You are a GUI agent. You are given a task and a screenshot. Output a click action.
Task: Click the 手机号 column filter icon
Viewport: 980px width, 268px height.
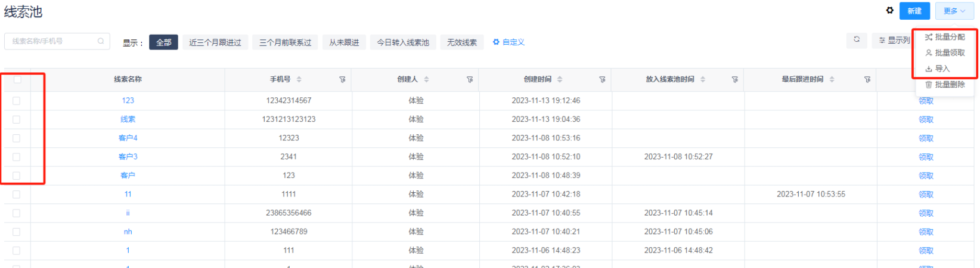click(342, 79)
